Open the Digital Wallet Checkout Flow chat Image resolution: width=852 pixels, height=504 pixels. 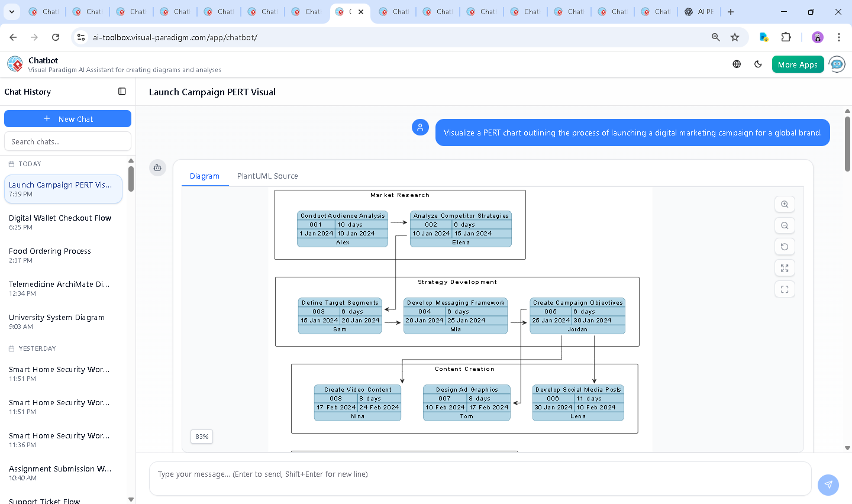click(60, 218)
